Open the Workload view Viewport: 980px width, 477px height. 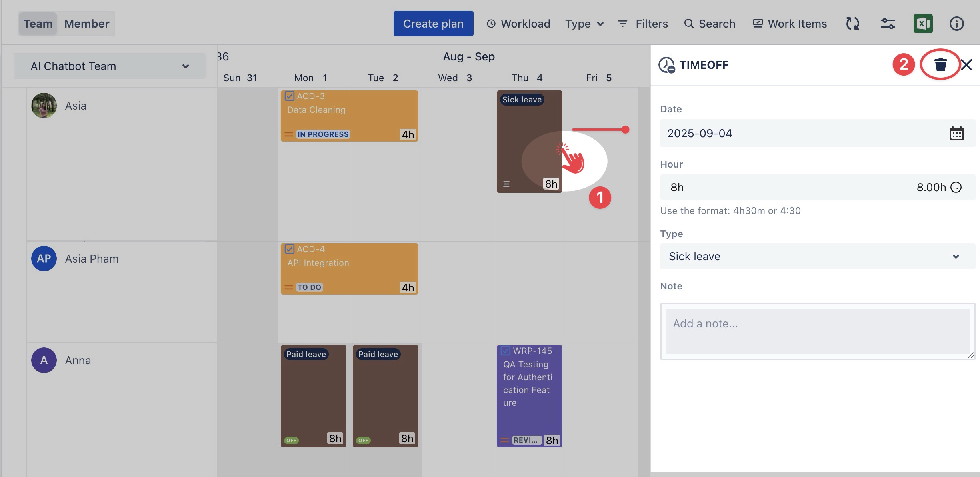tap(518, 24)
